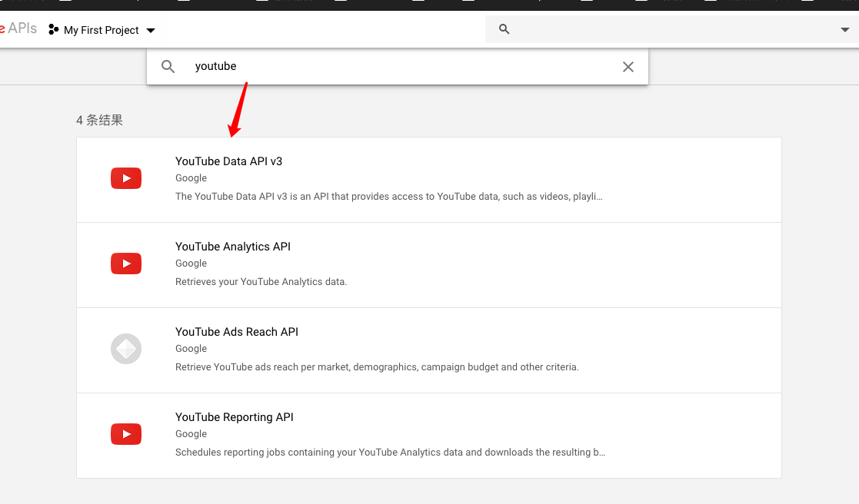Click the Reporting API description about reporting jobs
The width and height of the screenshot is (859, 504).
(x=390, y=453)
